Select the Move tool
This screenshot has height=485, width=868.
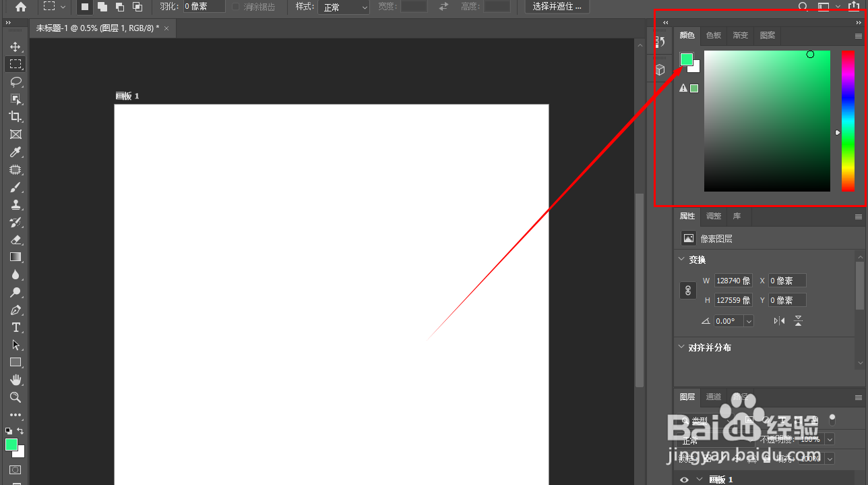pos(15,47)
